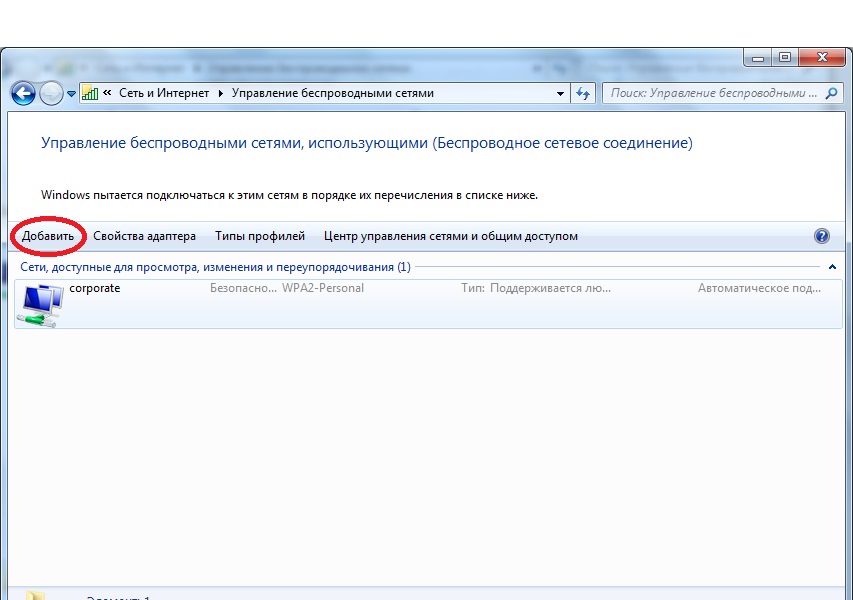Click the wireless signal bars icon in address bar
Viewport: 853px width, 600px height.
click(90, 94)
